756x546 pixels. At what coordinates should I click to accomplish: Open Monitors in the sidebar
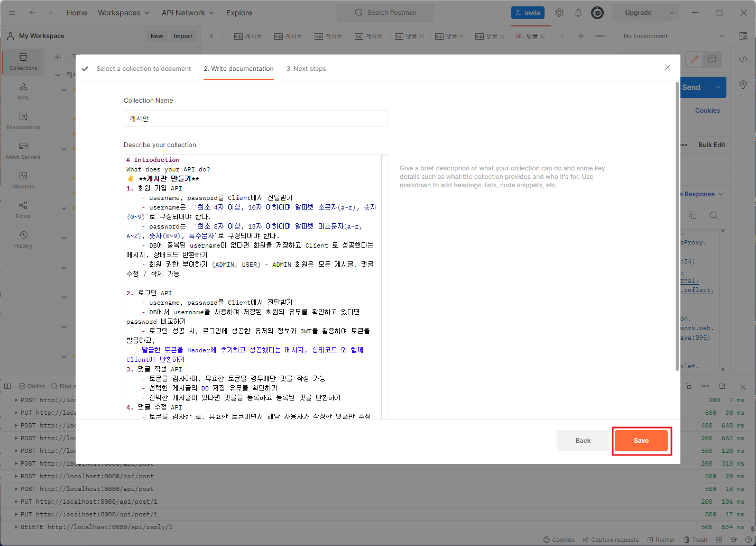click(23, 180)
